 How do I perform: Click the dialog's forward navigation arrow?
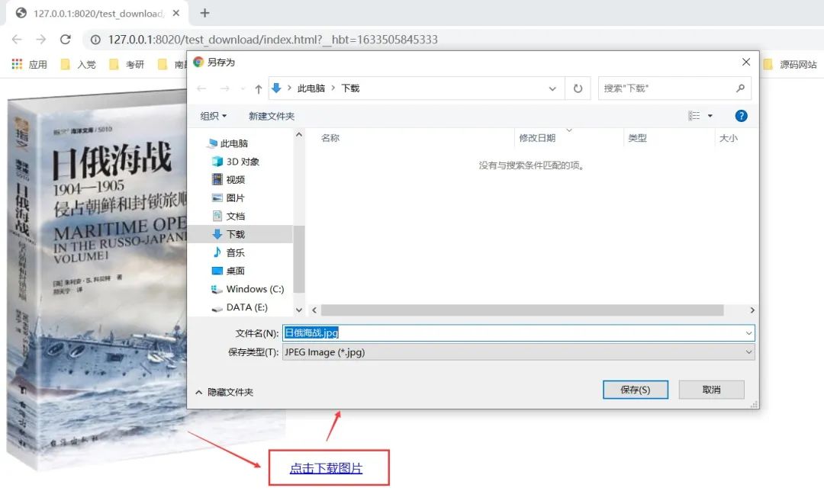224,88
